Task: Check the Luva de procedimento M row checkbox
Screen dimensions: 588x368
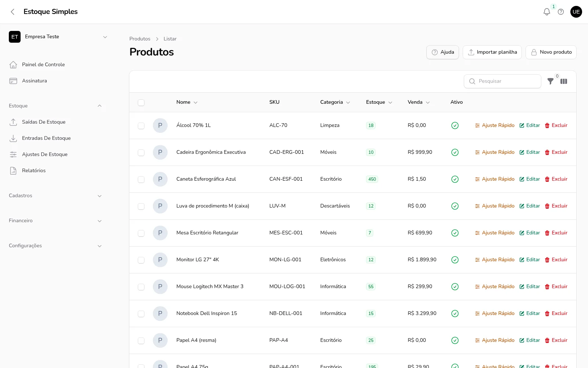Action: pyautogui.click(x=141, y=206)
